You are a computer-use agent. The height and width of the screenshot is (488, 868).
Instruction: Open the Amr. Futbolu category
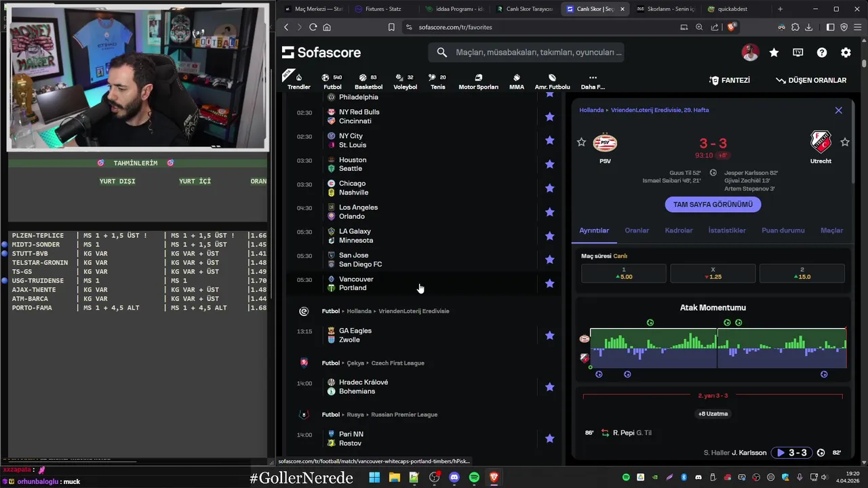[552, 81]
